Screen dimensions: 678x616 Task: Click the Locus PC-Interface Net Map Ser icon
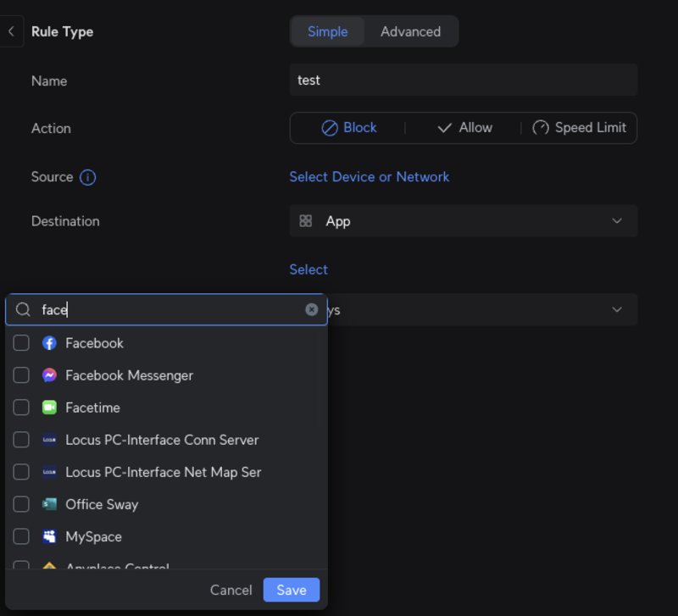49,472
